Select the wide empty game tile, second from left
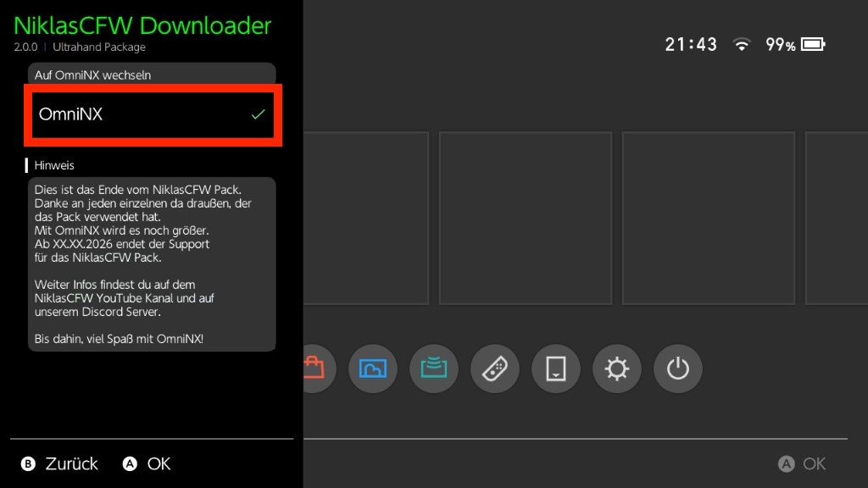Image resolution: width=868 pixels, height=488 pixels. click(526, 218)
